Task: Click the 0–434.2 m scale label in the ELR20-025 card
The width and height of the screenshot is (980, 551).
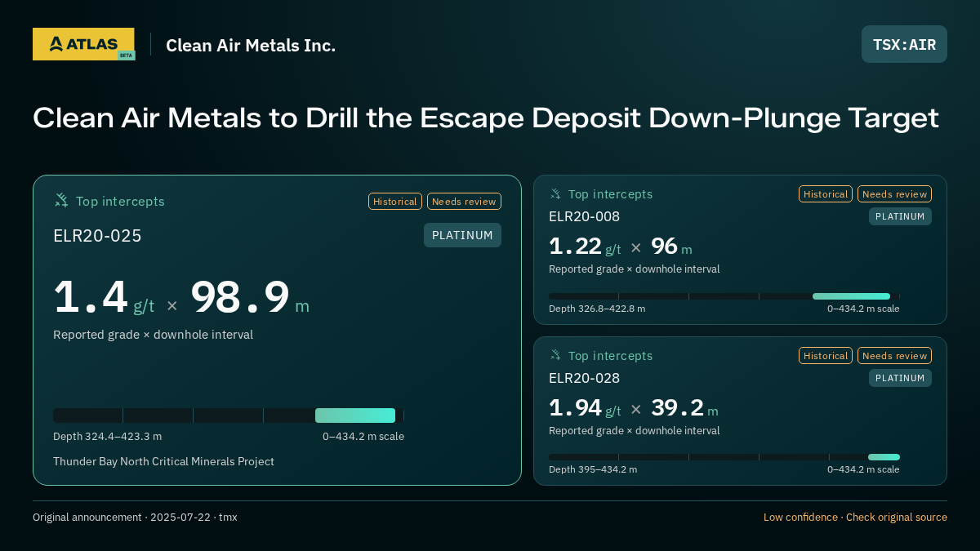Action: coord(363,436)
